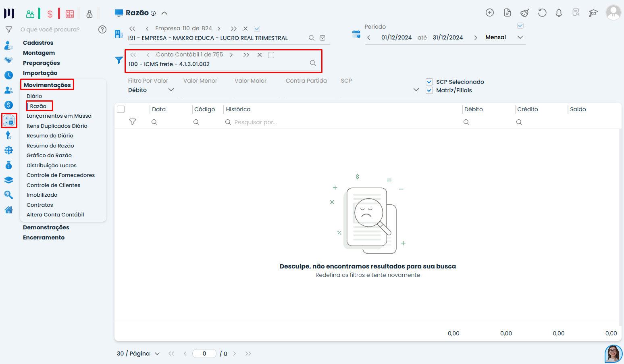Go to next Empresa
The width and height of the screenshot is (624, 364).
(219, 29)
